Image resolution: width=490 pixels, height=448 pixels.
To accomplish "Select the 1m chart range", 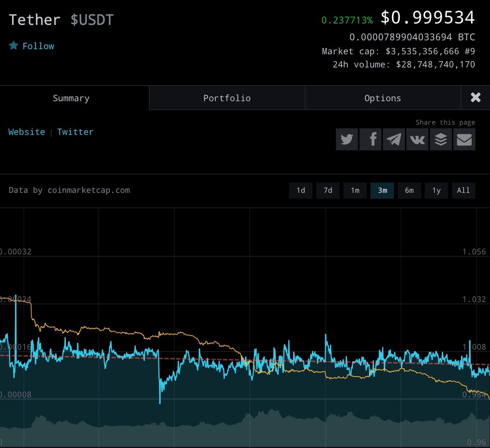I will click(x=355, y=191).
